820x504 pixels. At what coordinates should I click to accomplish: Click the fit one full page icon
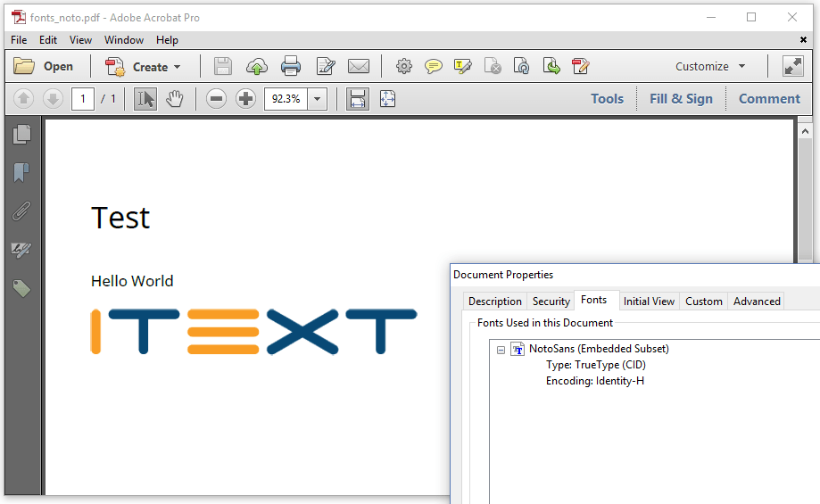coord(387,99)
